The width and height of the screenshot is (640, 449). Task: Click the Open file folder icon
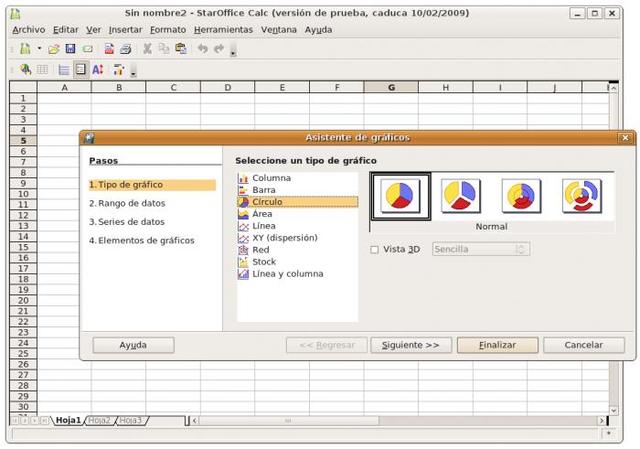[53, 49]
